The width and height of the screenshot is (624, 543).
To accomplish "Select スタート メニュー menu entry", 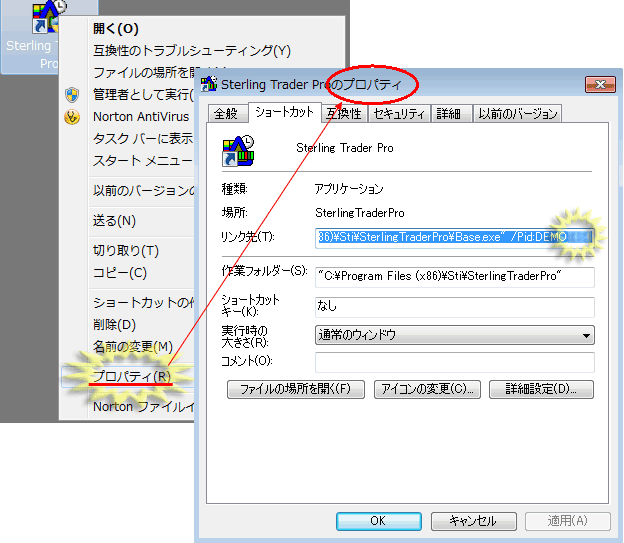I will (143, 161).
